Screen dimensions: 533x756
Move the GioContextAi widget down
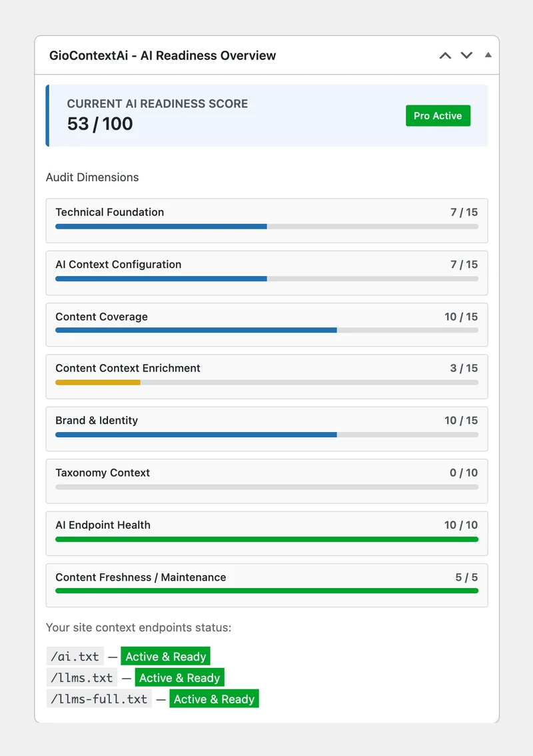[x=466, y=55]
